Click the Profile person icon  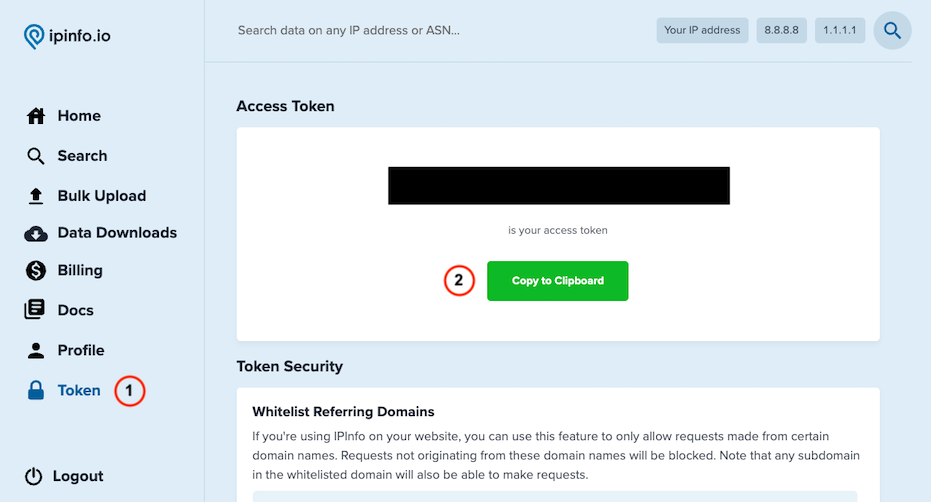point(36,350)
